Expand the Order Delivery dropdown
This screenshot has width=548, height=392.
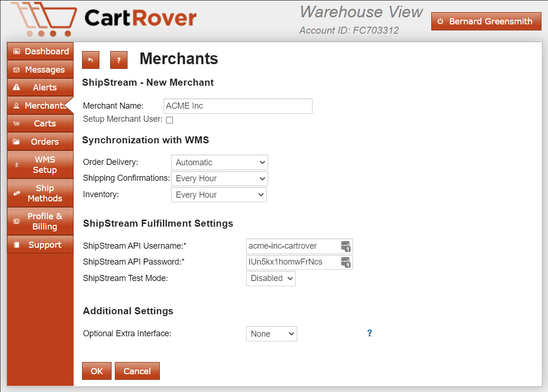219,163
